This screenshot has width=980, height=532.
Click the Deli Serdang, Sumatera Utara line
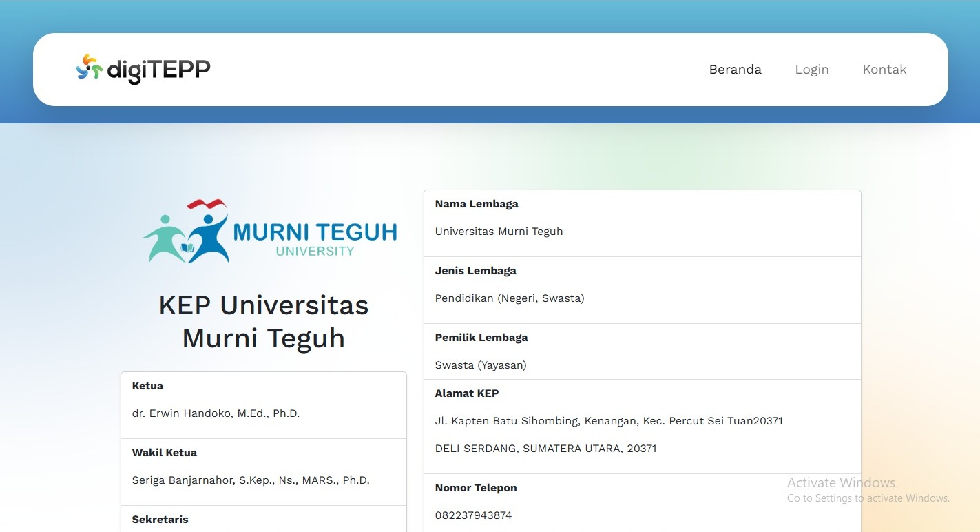(x=545, y=449)
